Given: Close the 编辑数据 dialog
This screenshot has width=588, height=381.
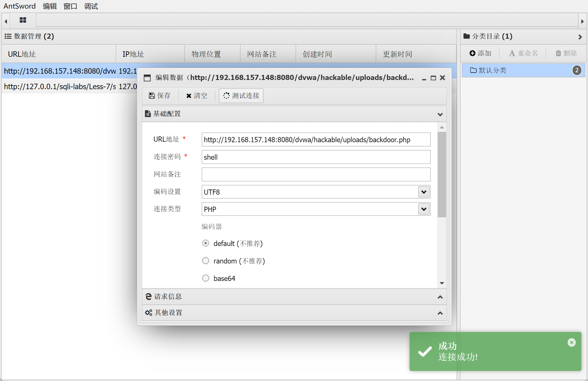Looking at the screenshot, I should (443, 78).
